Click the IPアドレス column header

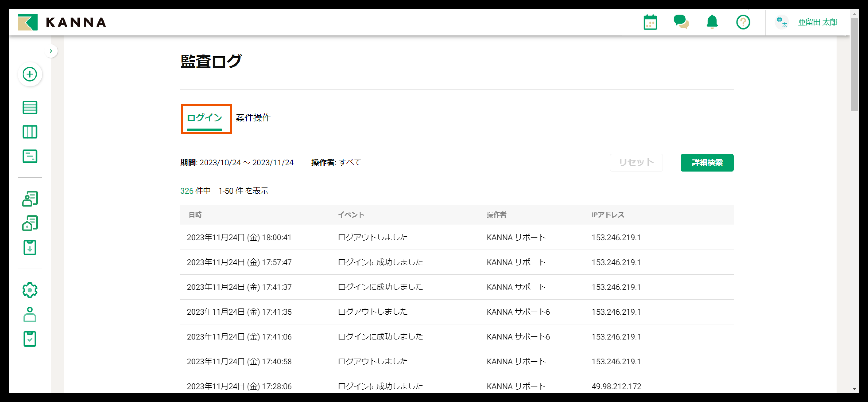[608, 215]
